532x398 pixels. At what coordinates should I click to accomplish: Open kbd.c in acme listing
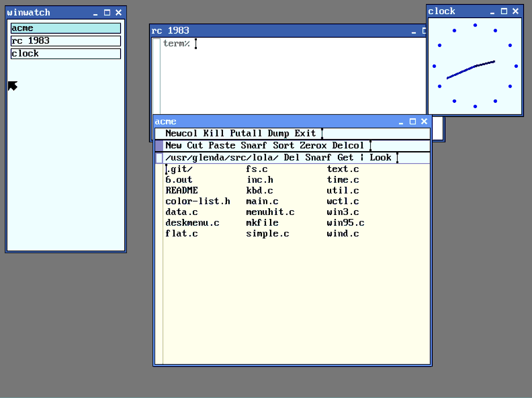pyautogui.click(x=260, y=191)
